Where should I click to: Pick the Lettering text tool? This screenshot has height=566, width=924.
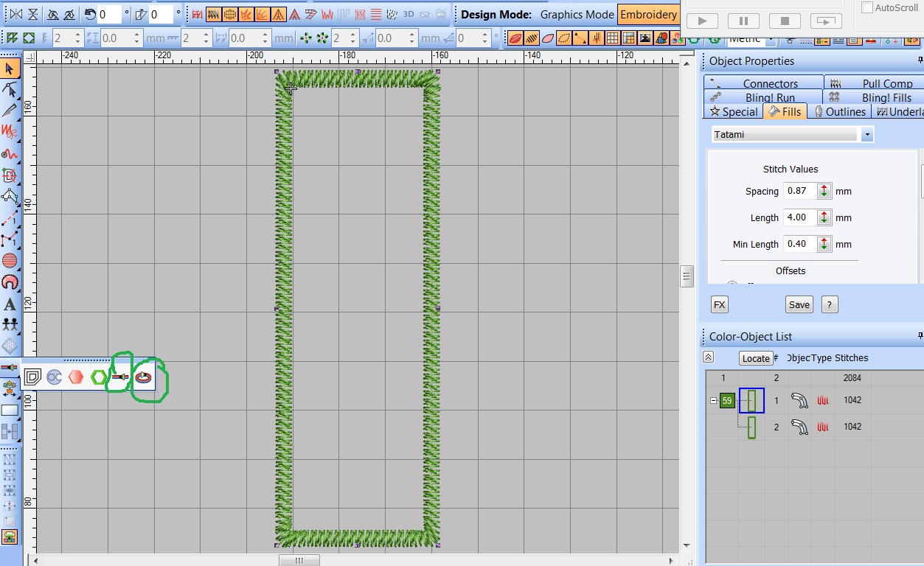[x=10, y=304]
